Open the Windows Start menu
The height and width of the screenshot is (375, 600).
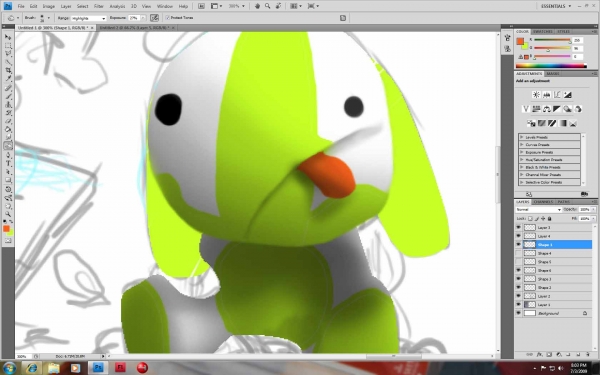tap(9, 368)
